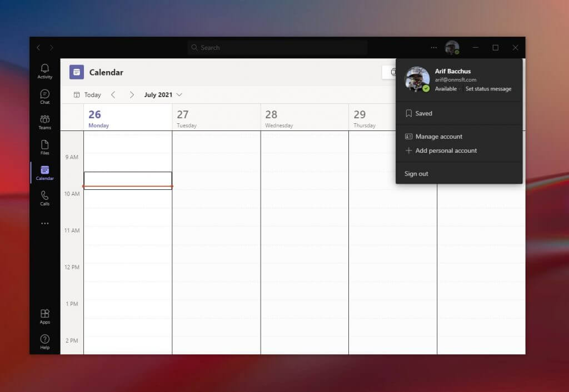The width and height of the screenshot is (569, 392).
Task: Click the purple Calendar header icon
Action: point(77,72)
